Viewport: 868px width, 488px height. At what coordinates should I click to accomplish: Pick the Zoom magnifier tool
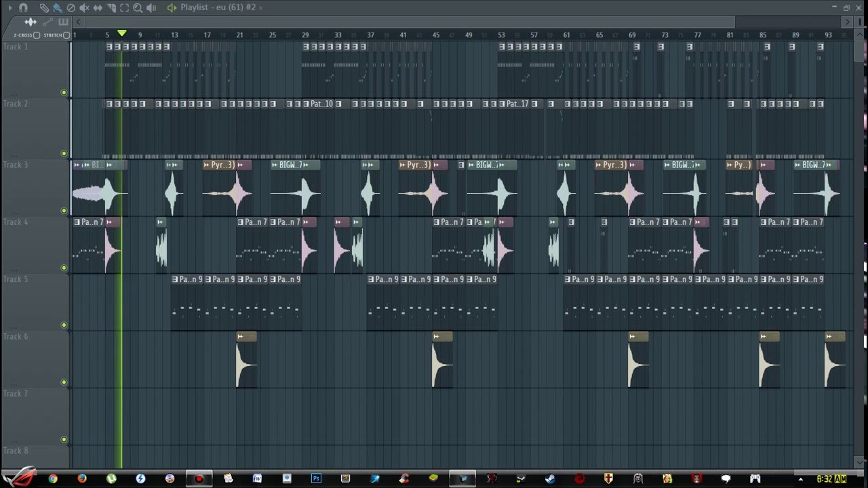(x=138, y=7)
